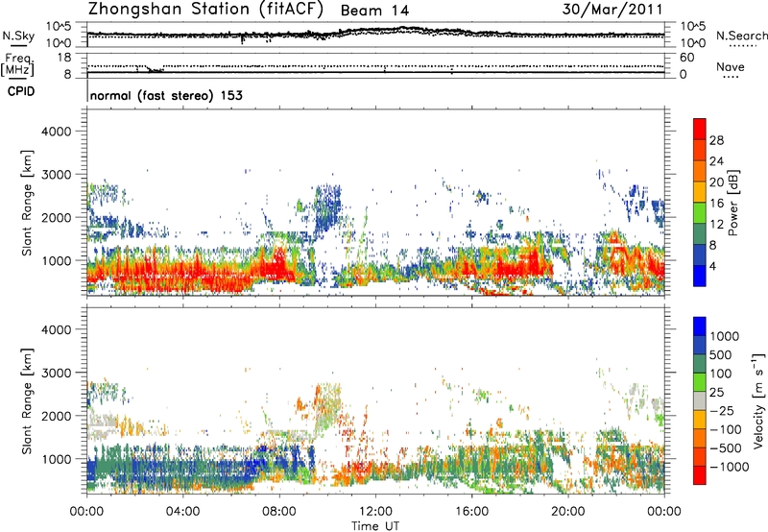Screen dimensions: 768x532
Task: Click the "4" tick on the power colorbar
Action: 713,266
